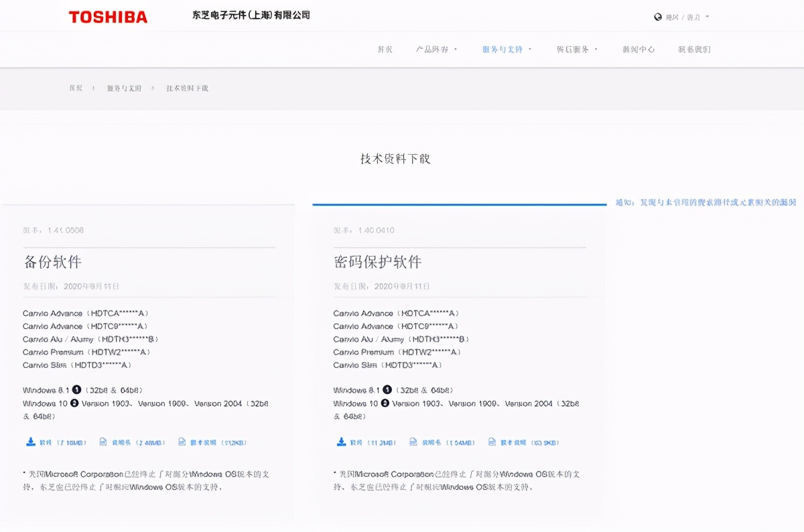This screenshot has height=532, width=804.
Task: Click Canvio Premium line in 密码保护软件 card
Action: [398, 352]
